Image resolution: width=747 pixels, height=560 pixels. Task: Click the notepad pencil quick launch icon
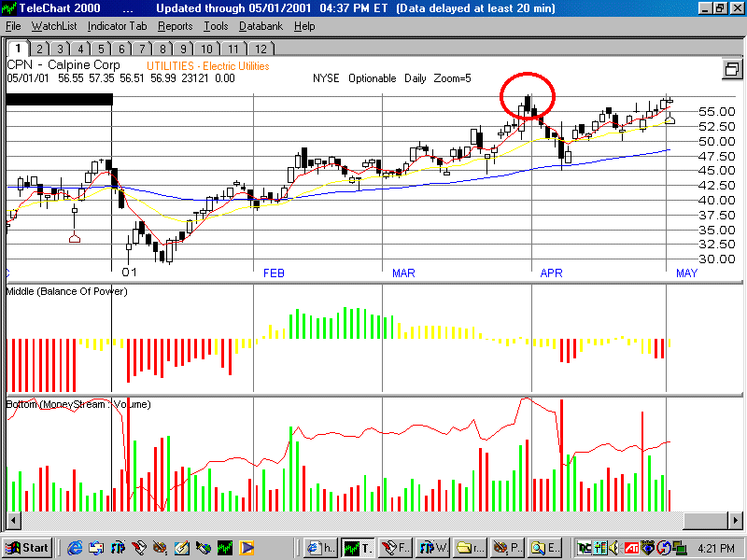click(182, 548)
